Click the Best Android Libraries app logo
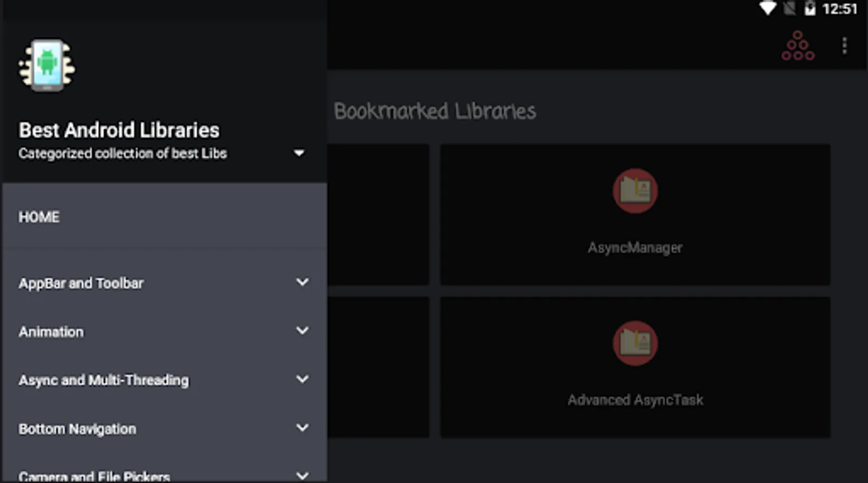Viewport: 868px width, 483px height. coord(46,64)
